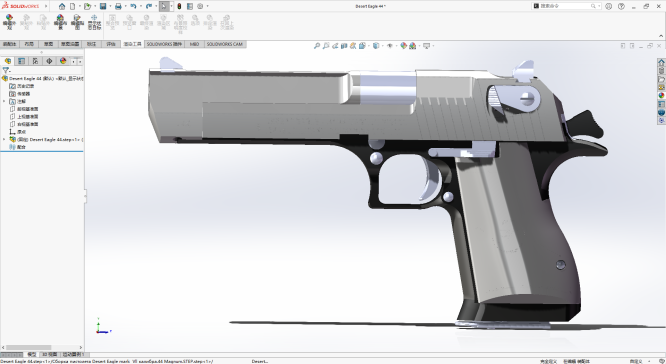
Task: Undo the last action
Action: pyautogui.click(x=133, y=6)
